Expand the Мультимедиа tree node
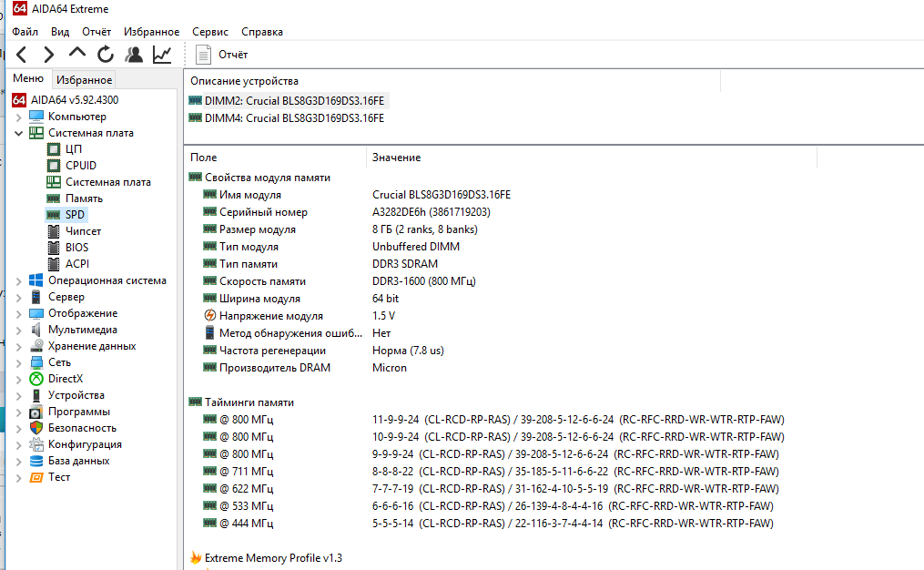The image size is (924, 570). (19, 331)
